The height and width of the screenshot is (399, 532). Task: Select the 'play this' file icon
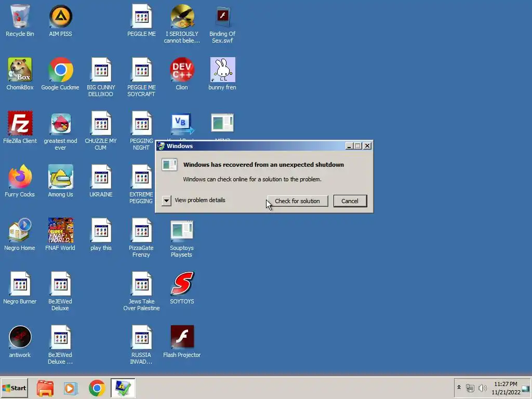tap(101, 230)
